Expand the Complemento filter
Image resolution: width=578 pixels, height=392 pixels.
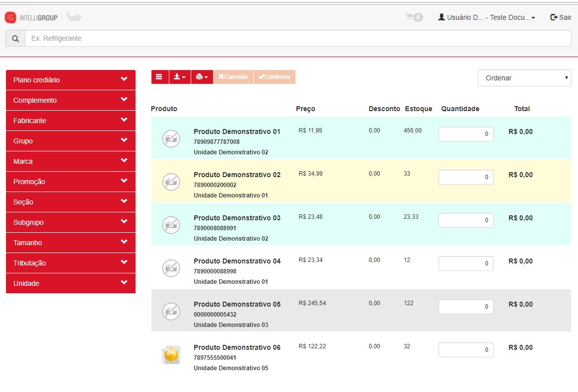click(71, 100)
